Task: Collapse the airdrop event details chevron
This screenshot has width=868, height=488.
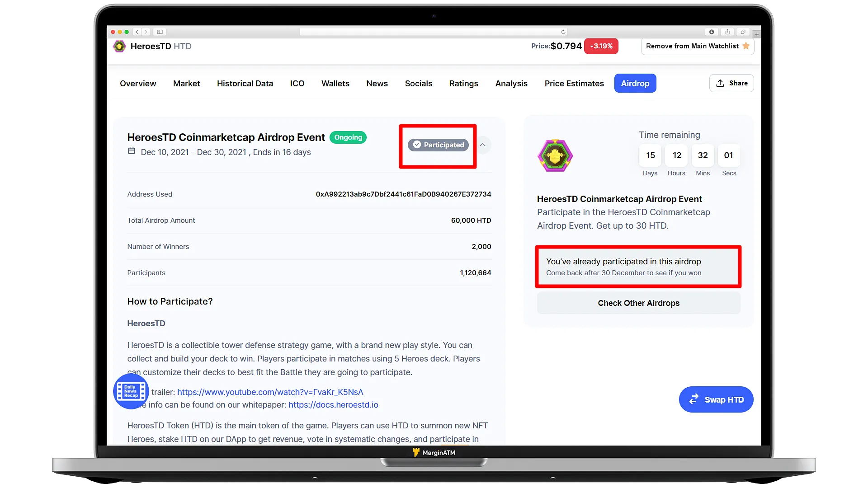Action: coord(482,145)
